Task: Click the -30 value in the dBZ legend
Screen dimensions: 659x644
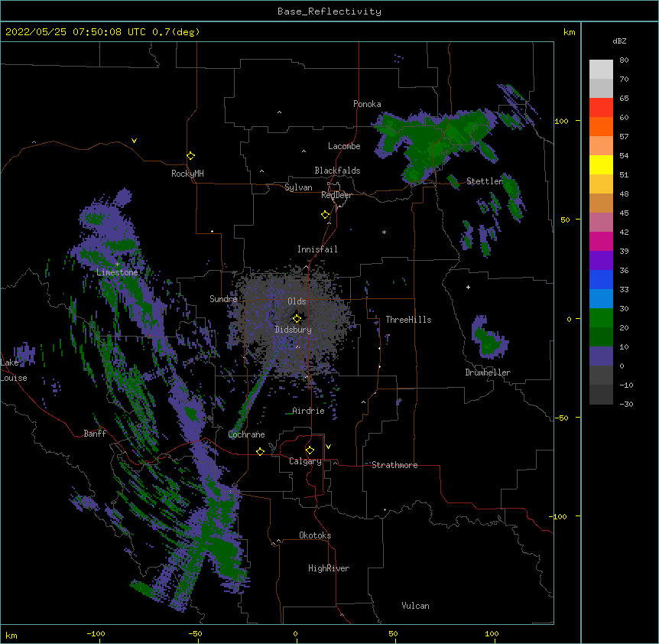Action: (x=626, y=405)
